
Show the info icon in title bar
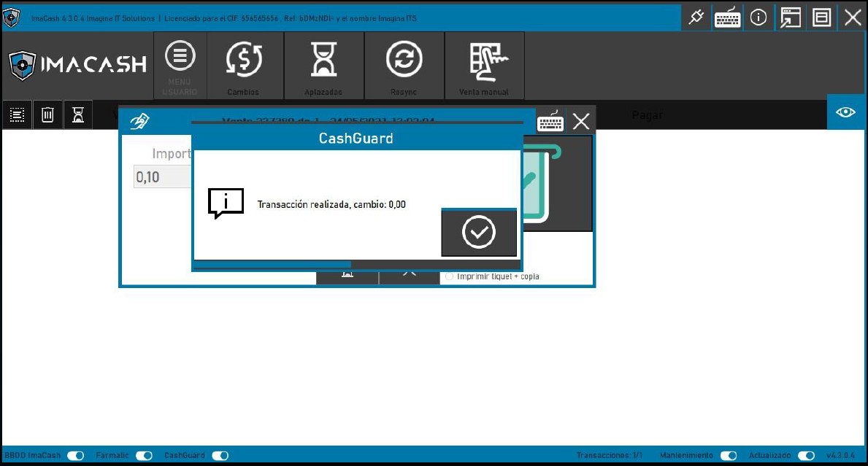pos(758,18)
